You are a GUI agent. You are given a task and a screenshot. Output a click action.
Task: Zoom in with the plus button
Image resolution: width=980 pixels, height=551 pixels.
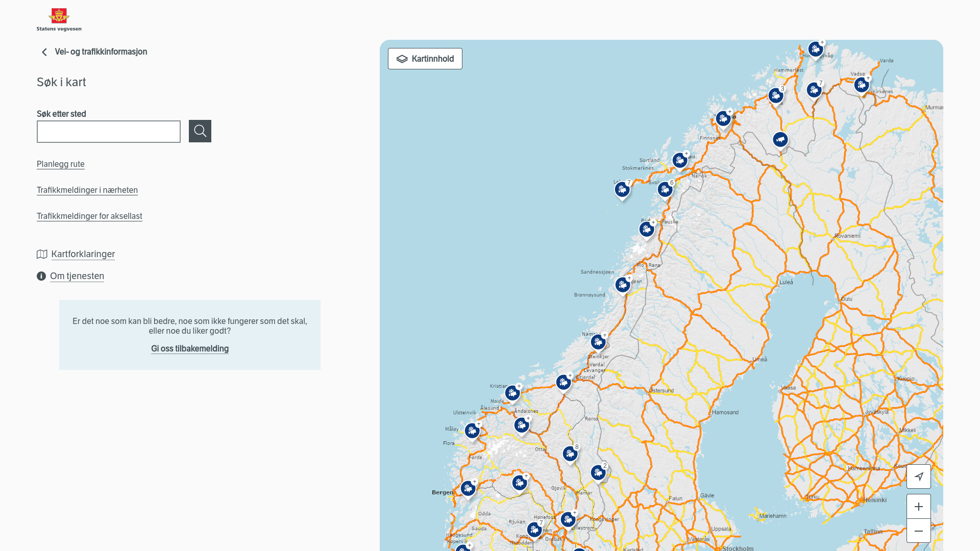point(918,507)
